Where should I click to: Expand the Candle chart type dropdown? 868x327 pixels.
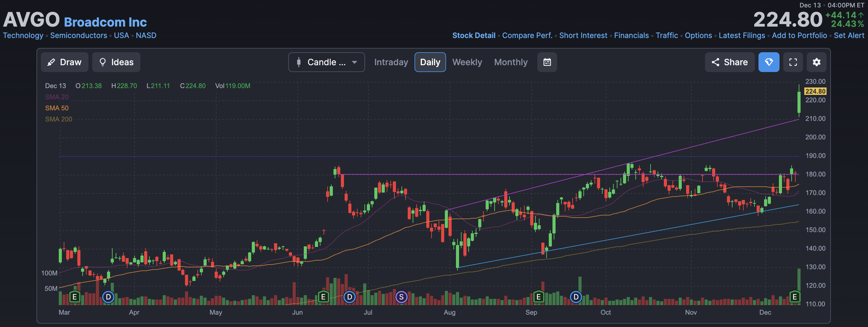click(x=326, y=62)
